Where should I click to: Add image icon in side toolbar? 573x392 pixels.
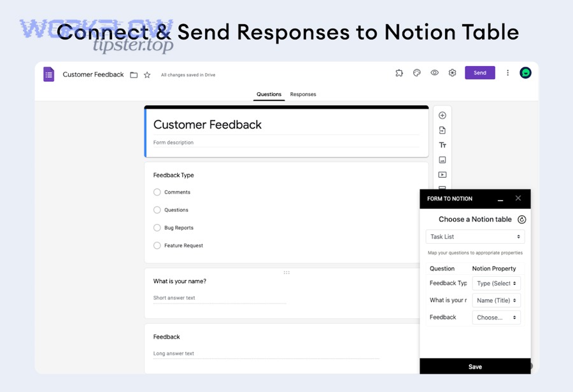[442, 160]
